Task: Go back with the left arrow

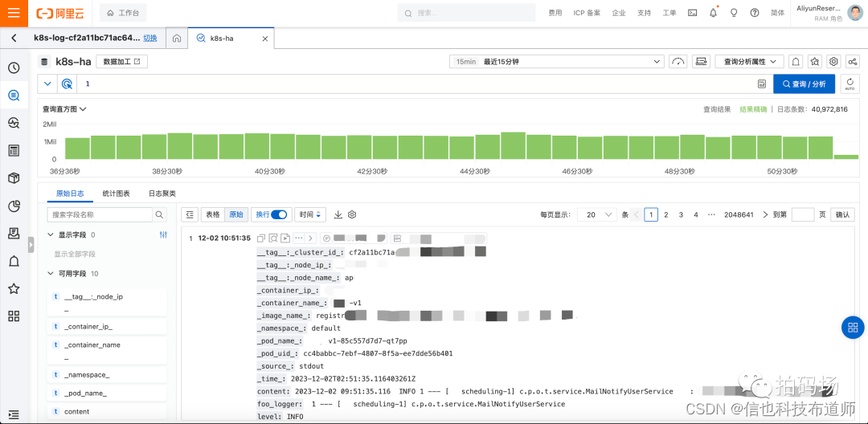Action: click(x=14, y=38)
